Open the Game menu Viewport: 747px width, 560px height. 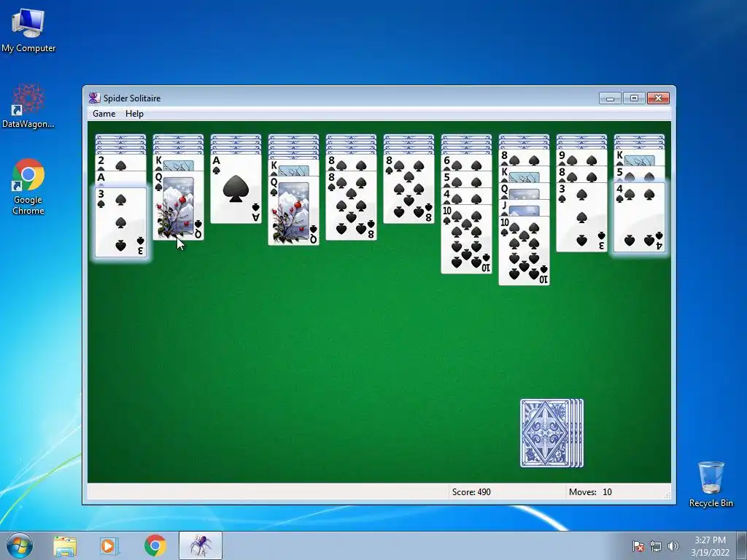104,113
